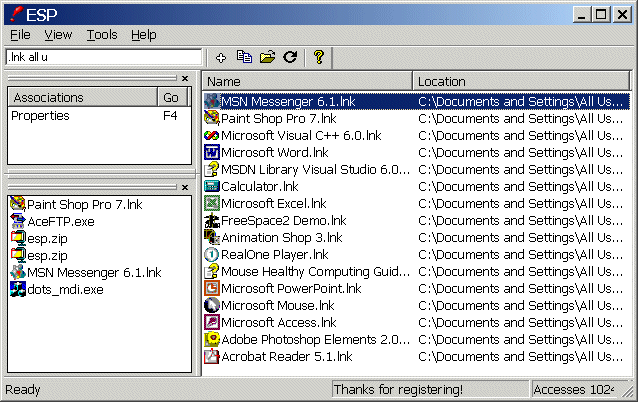Click the window resize grip in status bar

(x=629, y=391)
